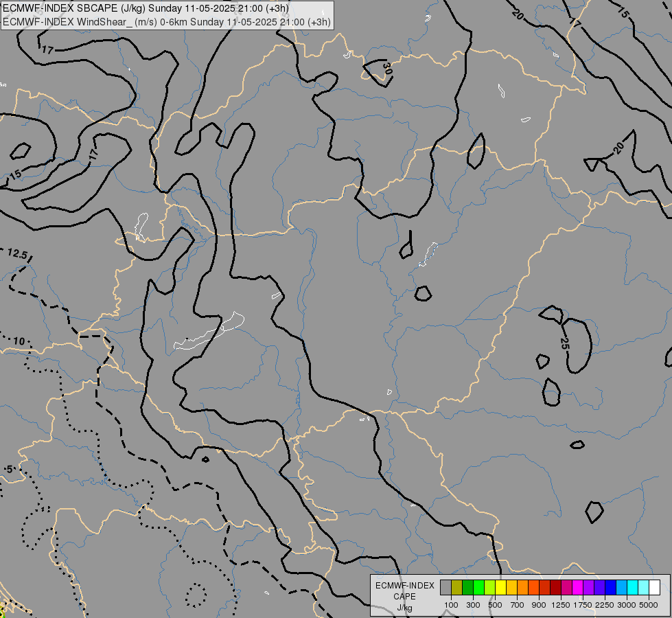Click the 3000 legend tick label
This screenshot has width=672, height=618.
click(x=627, y=605)
